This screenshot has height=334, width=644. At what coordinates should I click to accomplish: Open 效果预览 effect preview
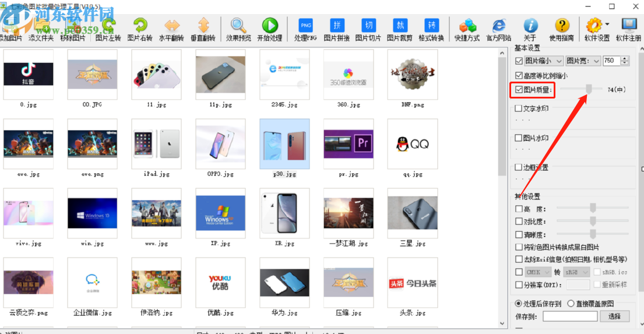pyautogui.click(x=238, y=30)
